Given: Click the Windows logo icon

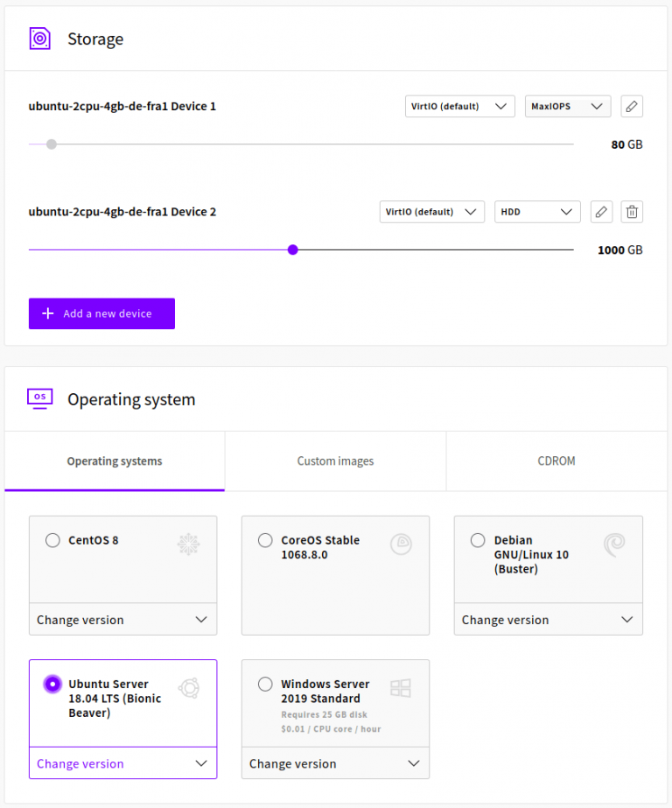Looking at the screenshot, I should tap(401, 688).
